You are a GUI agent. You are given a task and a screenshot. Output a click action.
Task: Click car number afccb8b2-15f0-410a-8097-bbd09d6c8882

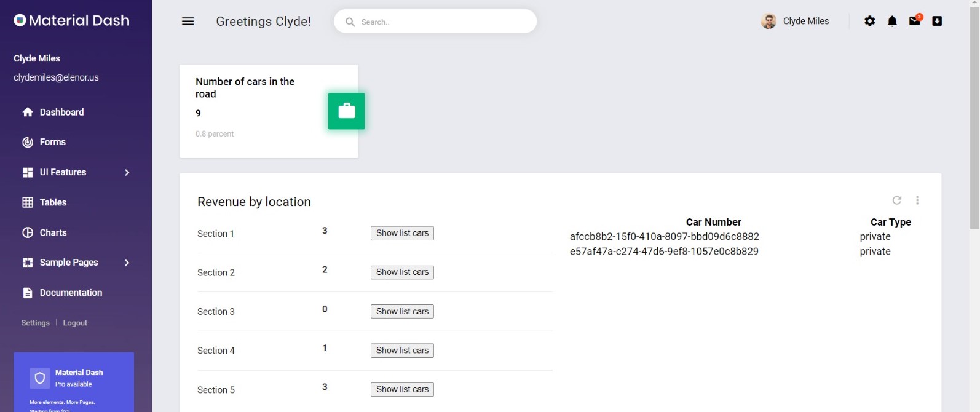click(664, 236)
